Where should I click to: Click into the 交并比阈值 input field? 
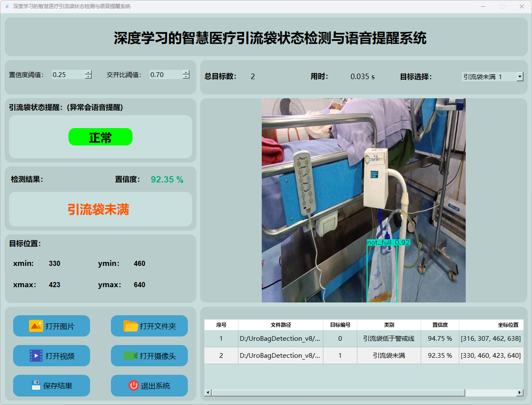(x=165, y=75)
